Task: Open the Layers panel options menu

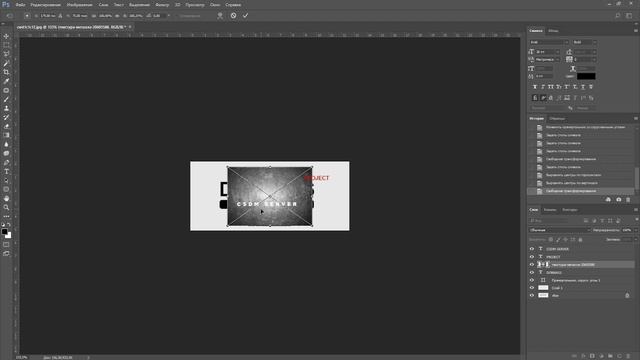Action: coord(636,210)
